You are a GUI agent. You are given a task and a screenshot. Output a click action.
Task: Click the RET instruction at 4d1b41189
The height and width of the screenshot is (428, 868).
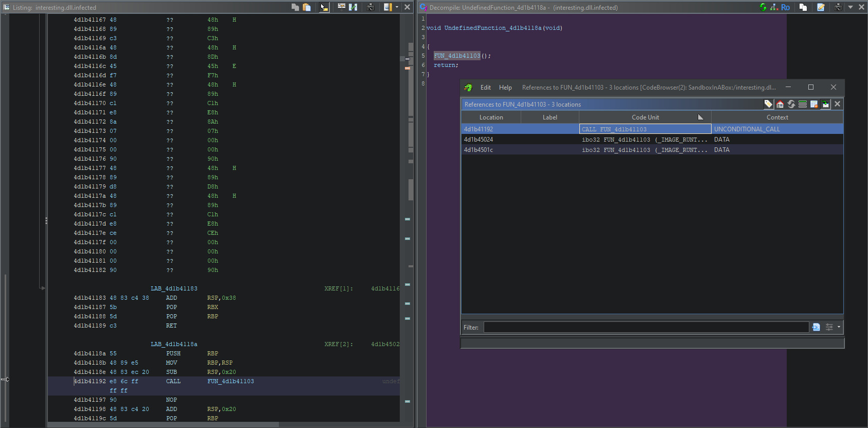pyautogui.click(x=171, y=326)
